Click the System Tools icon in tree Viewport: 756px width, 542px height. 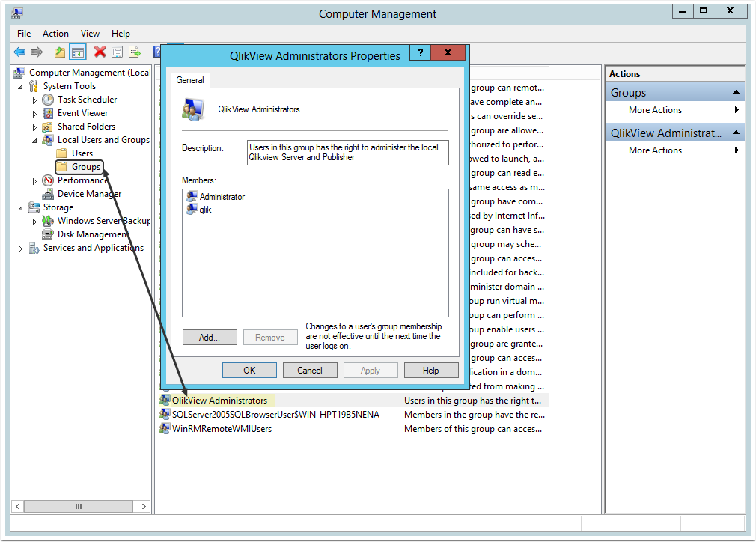[x=33, y=86]
